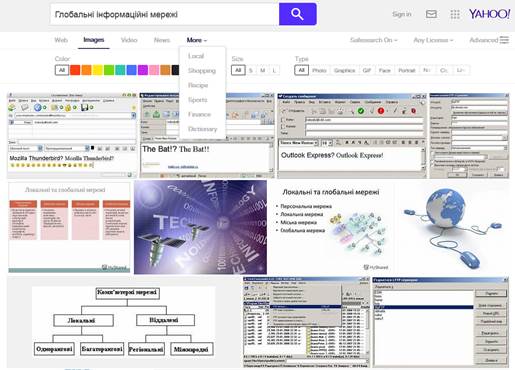Select the All color filter
The height and width of the screenshot is (370, 515).
pyautogui.click(x=62, y=70)
